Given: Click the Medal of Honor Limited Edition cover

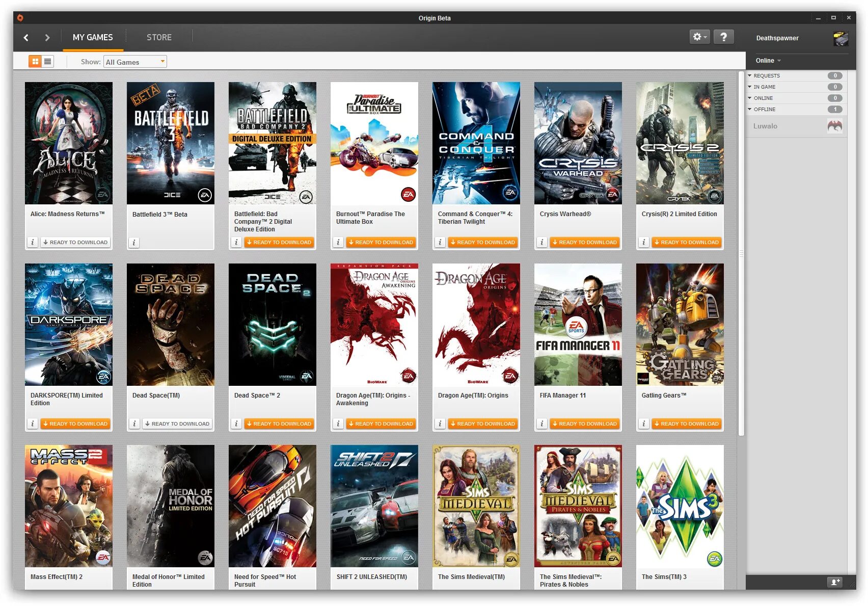Looking at the screenshot, I should (171, 506).
